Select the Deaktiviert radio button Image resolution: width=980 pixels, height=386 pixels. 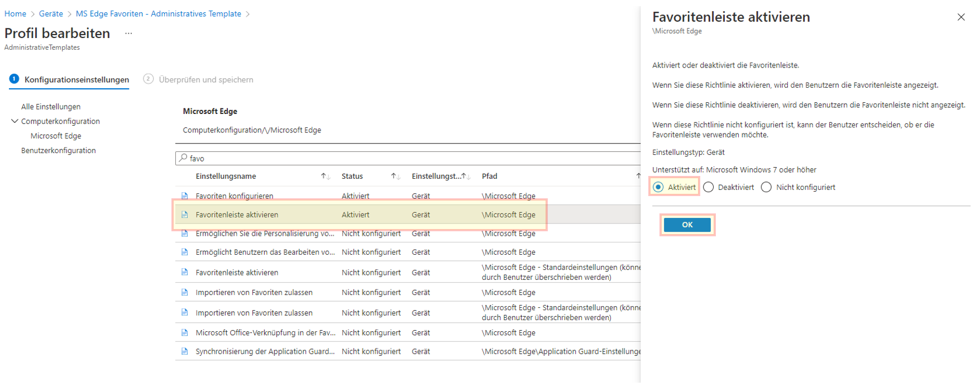click(709, 187)
